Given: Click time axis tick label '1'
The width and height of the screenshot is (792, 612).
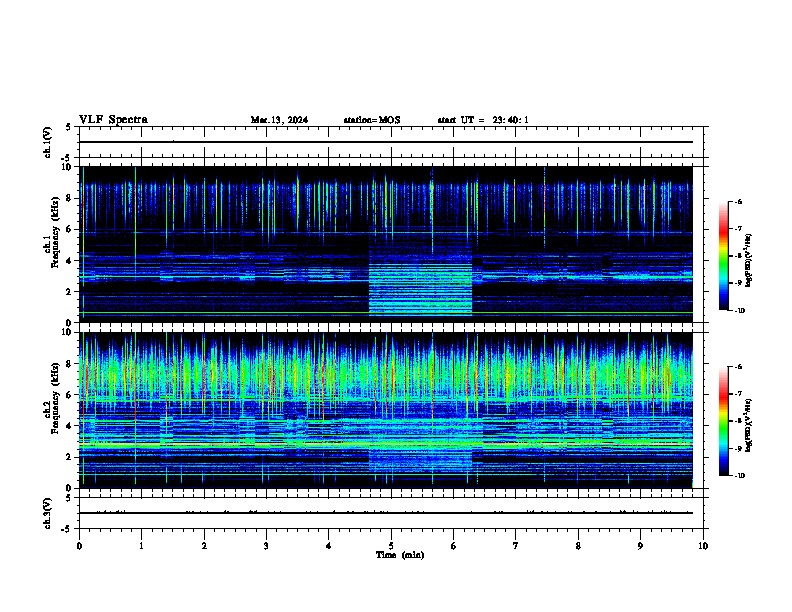Looking at the screenshot, I should (141, 546).
